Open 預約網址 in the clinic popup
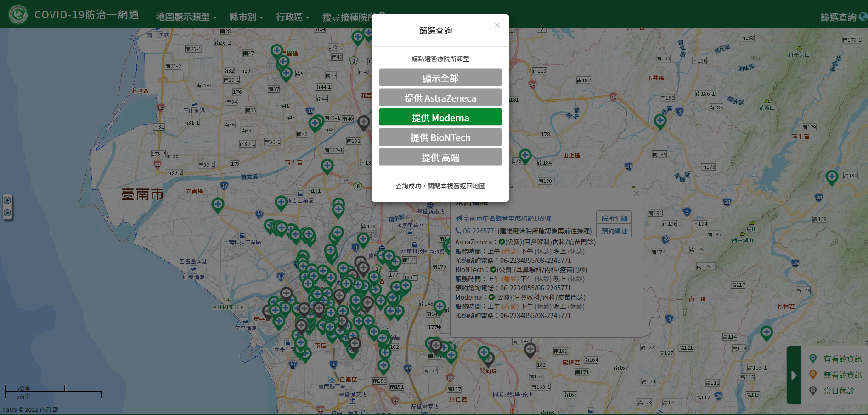 614,231
